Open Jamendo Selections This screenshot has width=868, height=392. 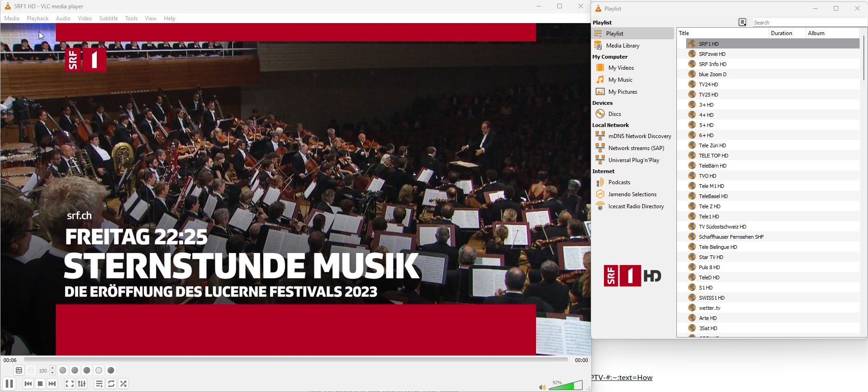(x=633, y=194)
